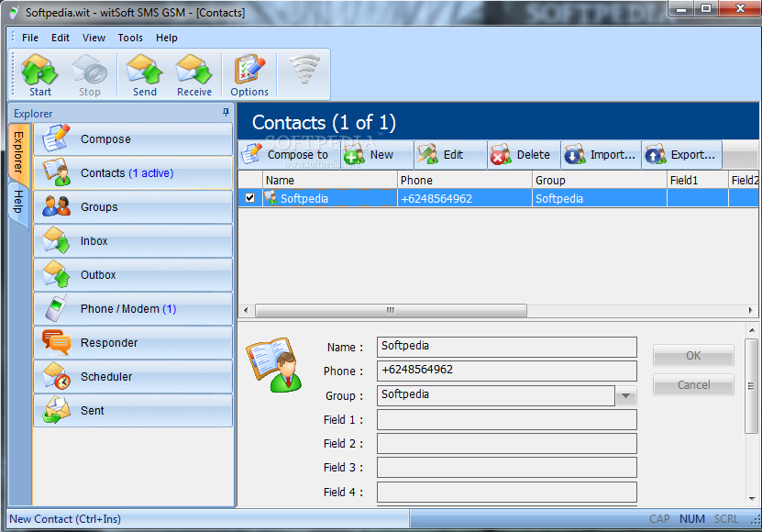Image resolution: width=762 pixels, height=532 pixels.
Task: Click the toolbar drag handle grip
Action: (x=13, y=74)
